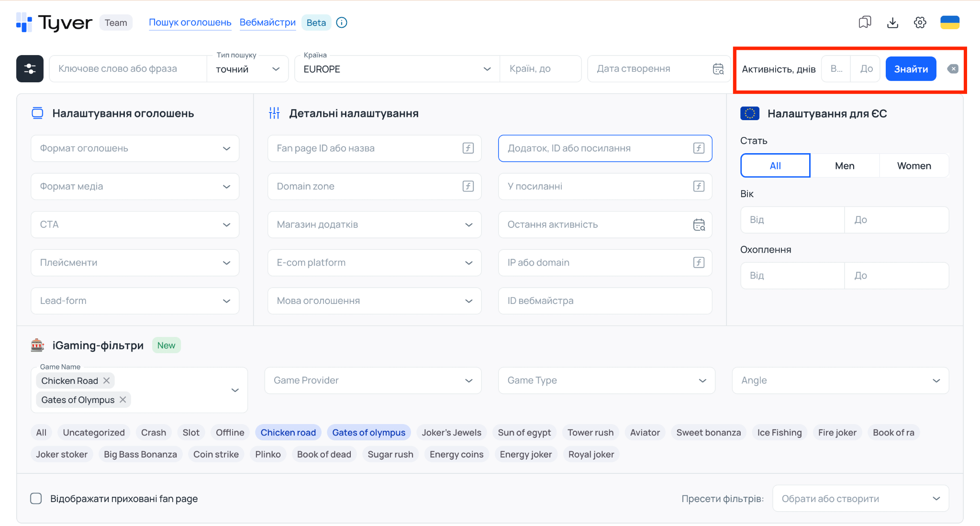Click function icon in IP або domain field

pyautogui.click(x=699, y=262)
